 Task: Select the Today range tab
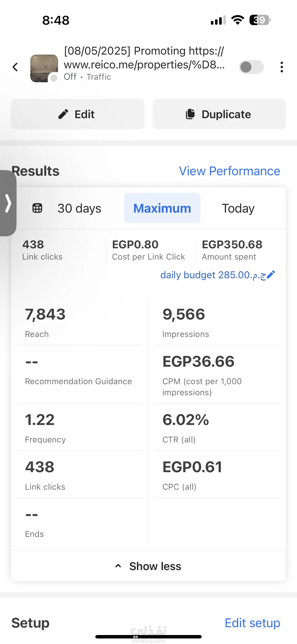[x=238, y=208]
